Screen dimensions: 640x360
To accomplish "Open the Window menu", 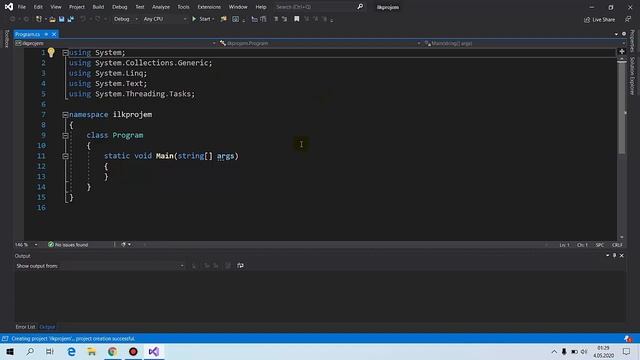I will (238, 7).
